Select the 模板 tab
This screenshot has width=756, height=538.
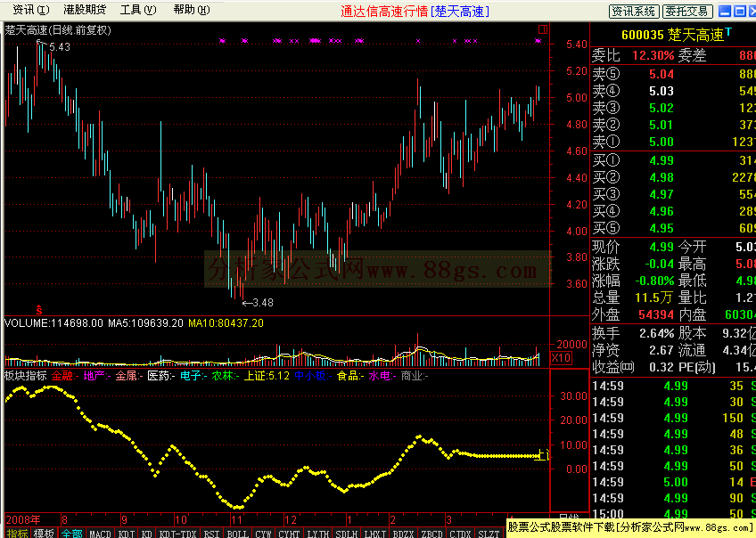pos(44,534)
